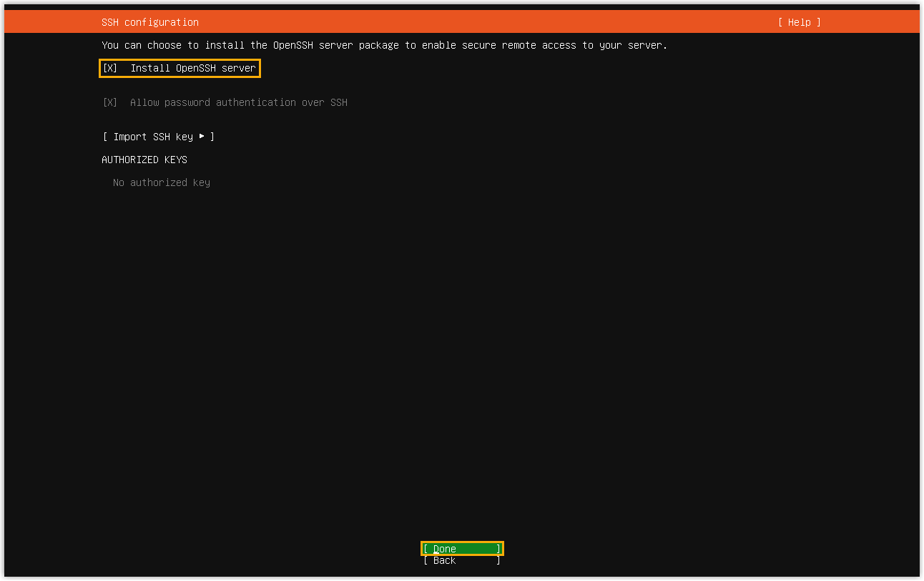Click the left bracket of Done button
The height and width of the screenshot is (581, 924).
426,549
